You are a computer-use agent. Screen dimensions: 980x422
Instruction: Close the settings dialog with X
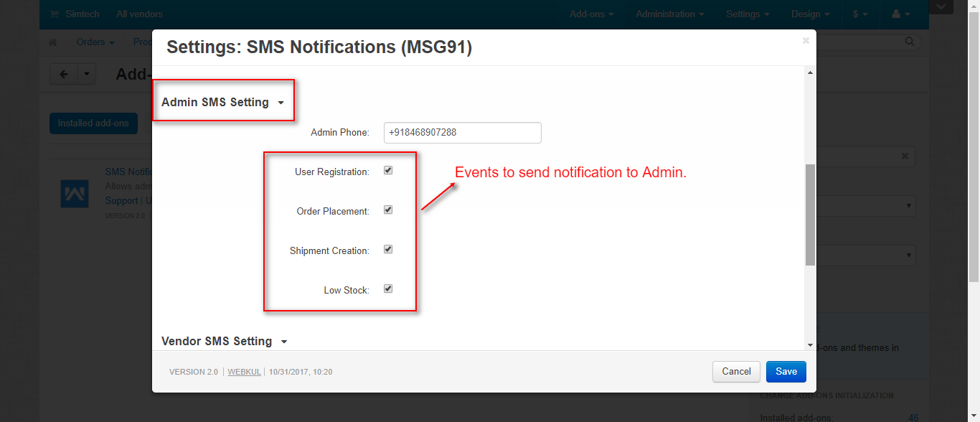pos(806,41)
